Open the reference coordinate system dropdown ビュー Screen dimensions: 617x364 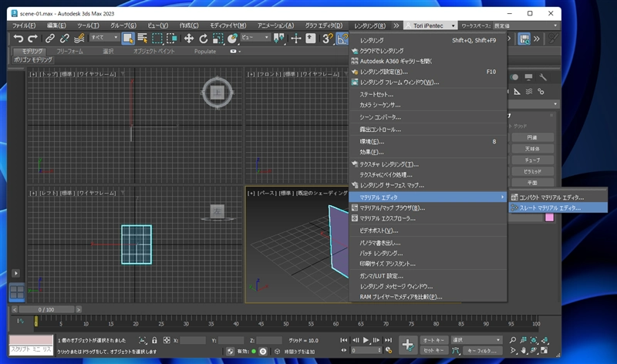255,37
